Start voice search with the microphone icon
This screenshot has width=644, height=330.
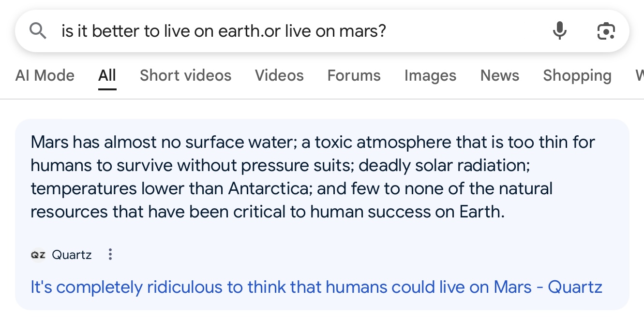(559, 31)
